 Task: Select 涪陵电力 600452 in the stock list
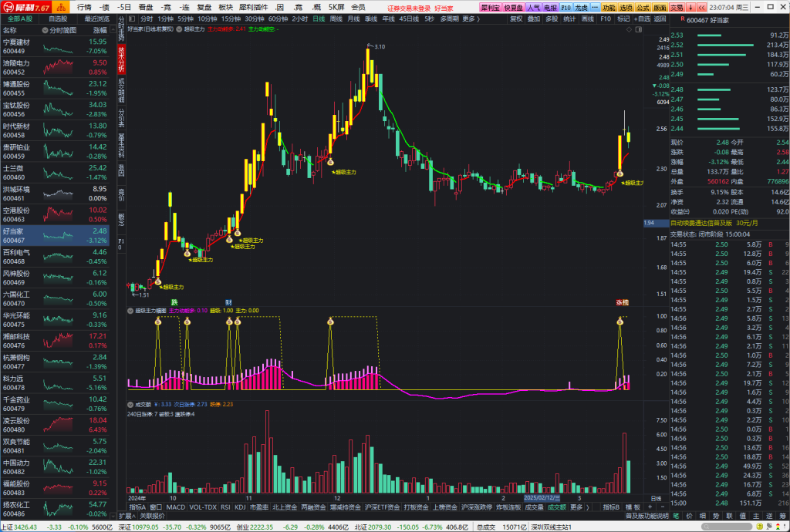(55, 67)
